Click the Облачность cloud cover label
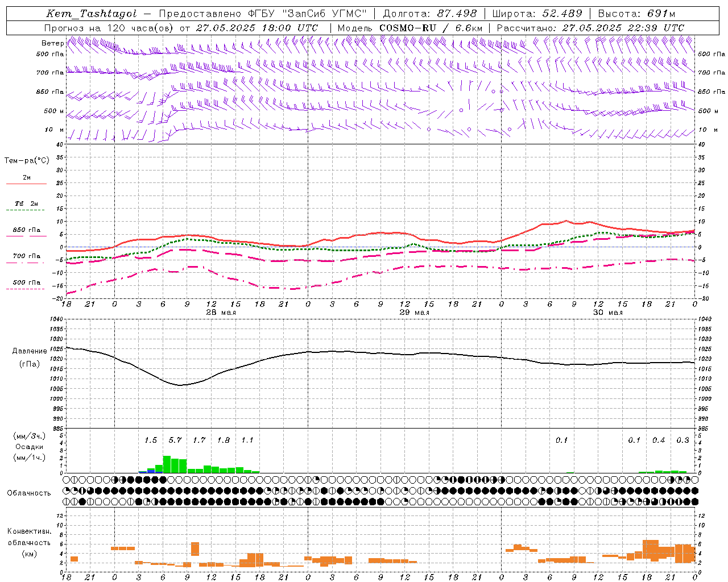Image resolution: width=728 pixels, height=582 pixels. [29, 493]
